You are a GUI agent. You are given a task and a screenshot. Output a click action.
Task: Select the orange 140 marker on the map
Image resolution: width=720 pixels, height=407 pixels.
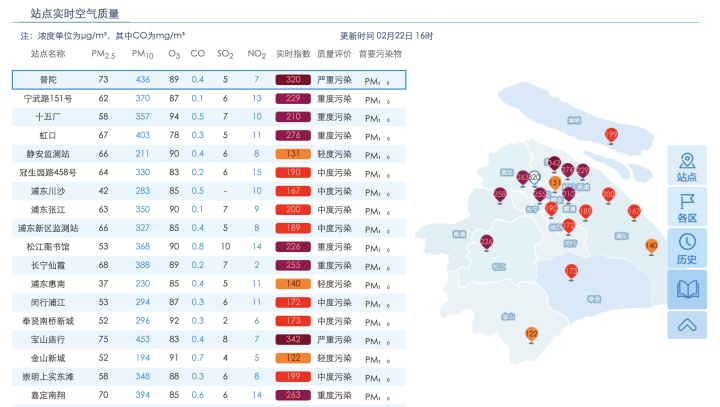coord(651,245)
